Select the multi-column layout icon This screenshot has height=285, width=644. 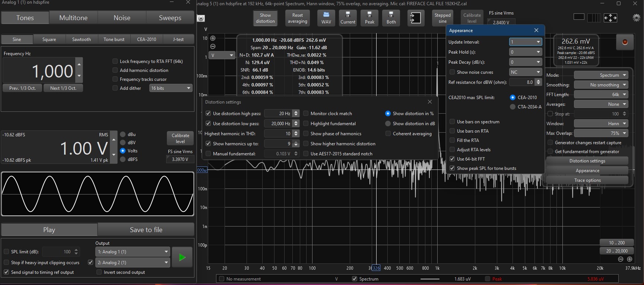(x=593, y=18)
